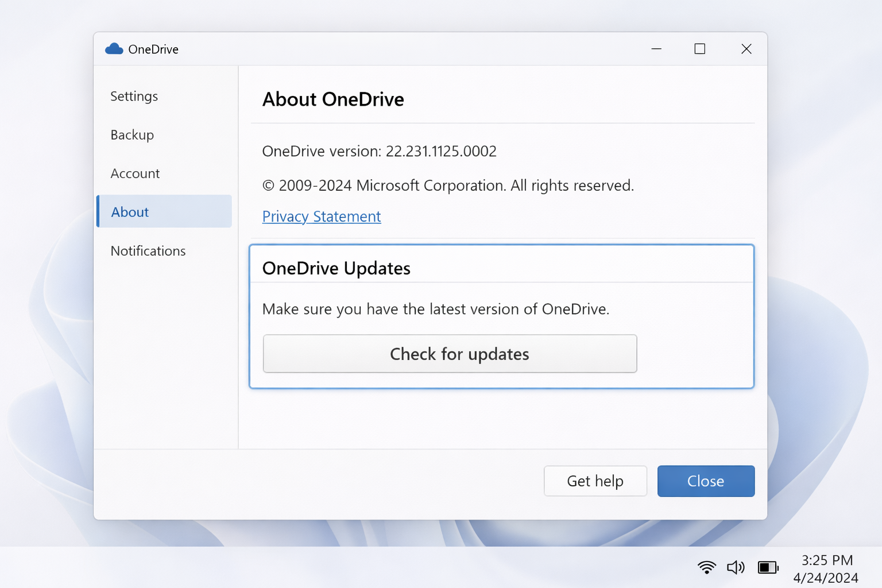Open the Notifications section

pyautogui.click(x=148, y=251)
